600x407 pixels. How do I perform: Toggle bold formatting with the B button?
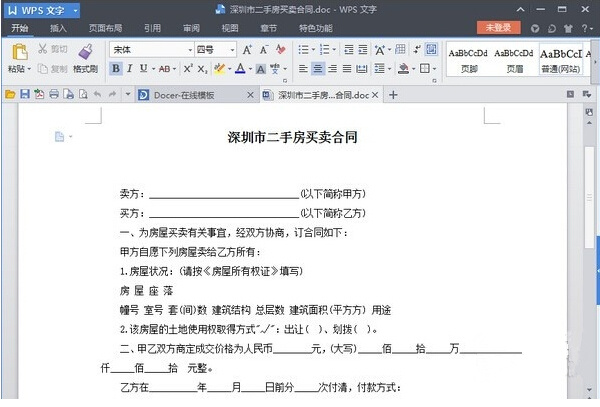(x=116, y=69)
